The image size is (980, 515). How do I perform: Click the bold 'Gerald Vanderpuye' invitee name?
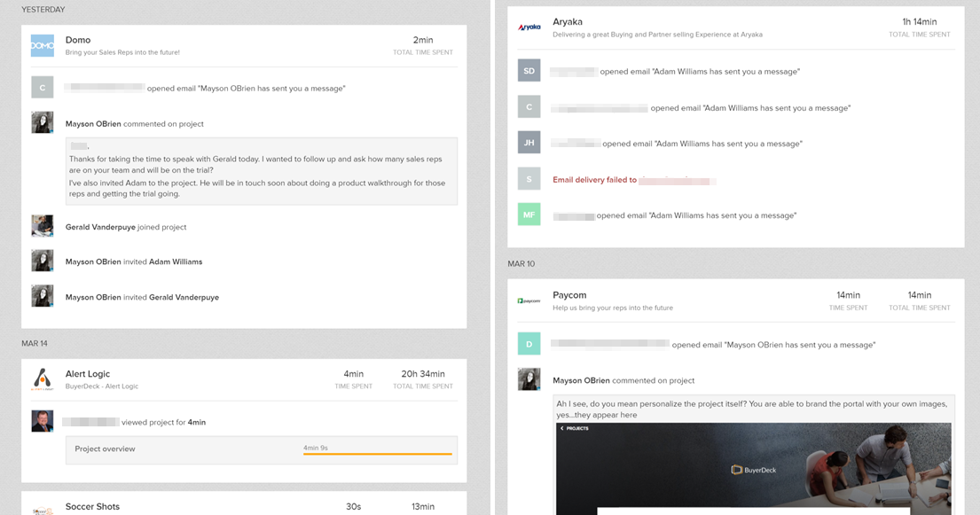coord(184,298)
